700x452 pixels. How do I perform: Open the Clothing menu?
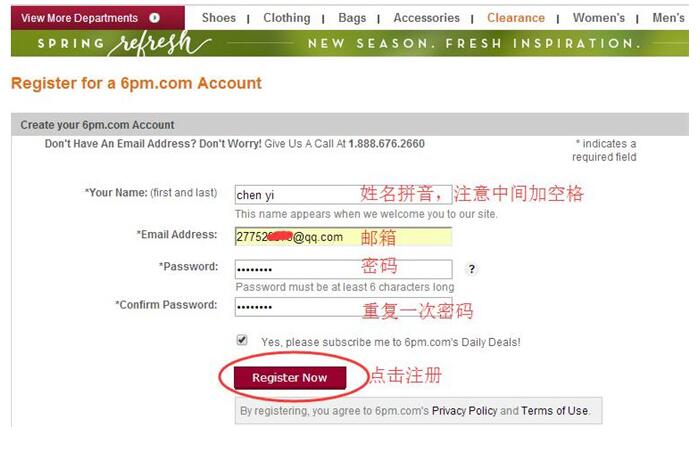[x=287, y=18]
